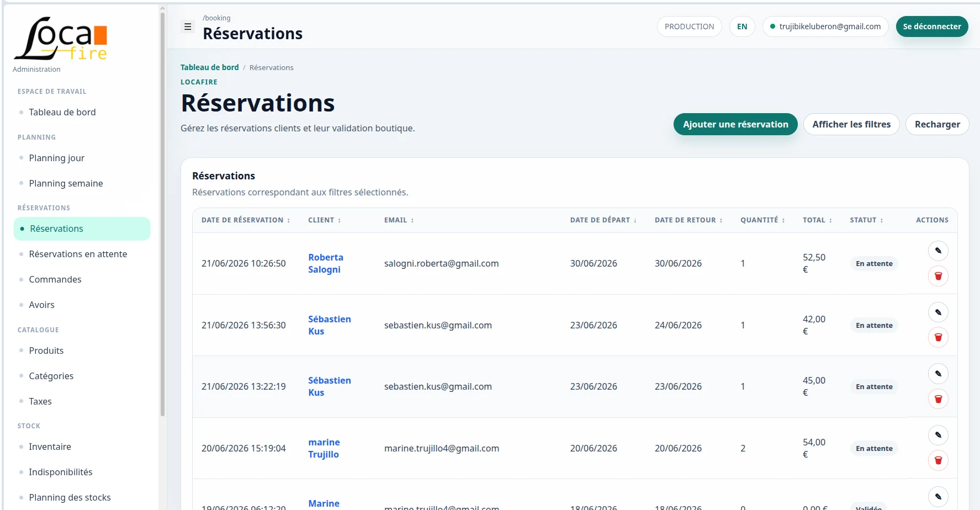
Task: Sort by Email column header
Action: tap(399, 220)
